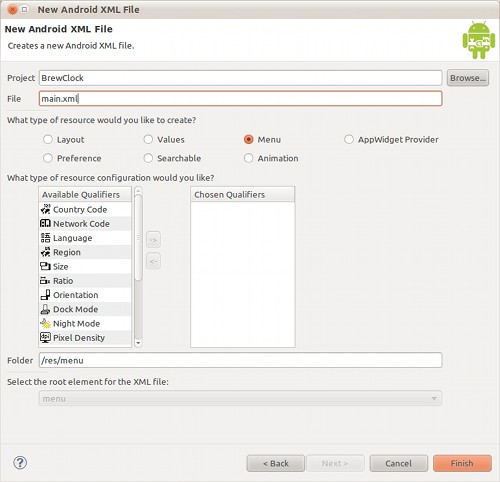The height and width of the screenshot is (482, 500).
Task: Click the Finish button
Action: coord(462,463)
